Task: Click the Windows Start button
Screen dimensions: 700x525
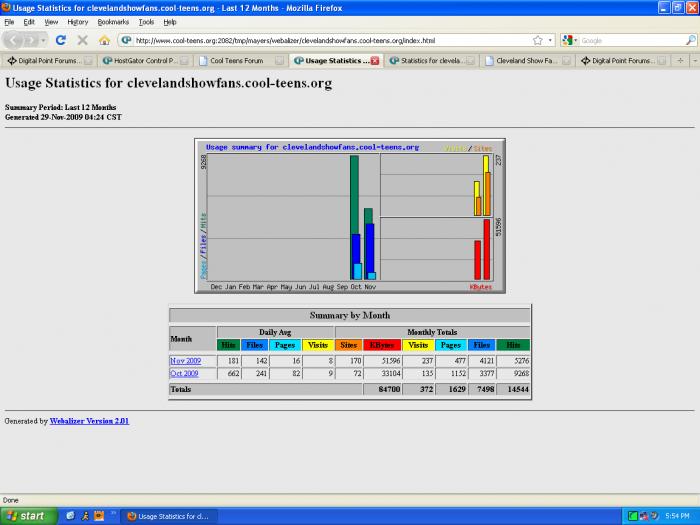Action: point(26,516)
